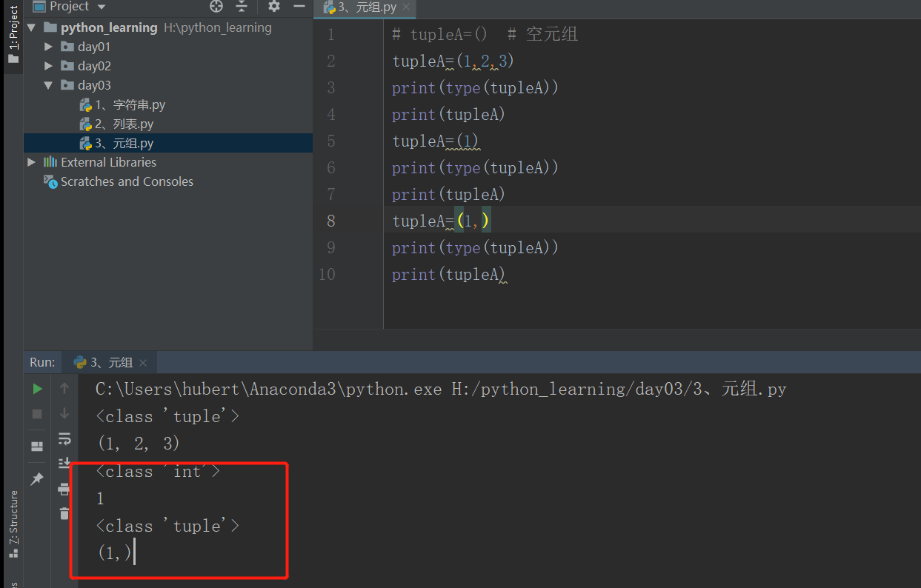Screen dimensions: 921x588
Task: Toggle the 1: Project side tool window
Action: point(13,34)
